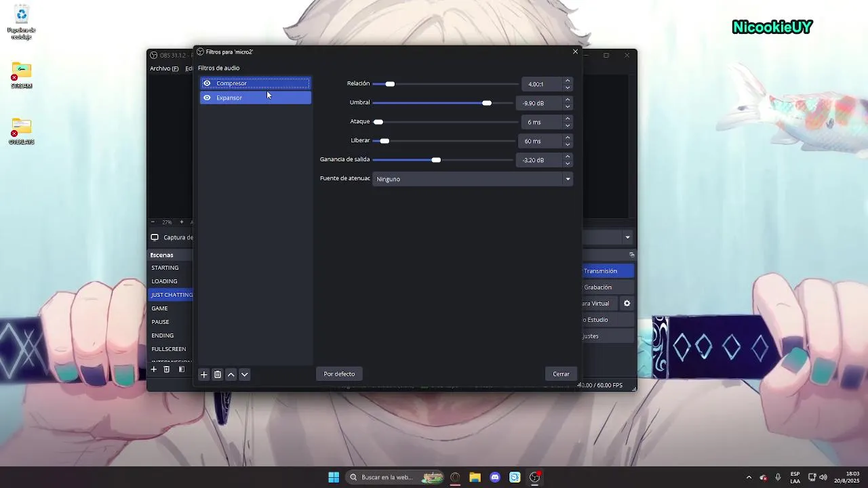
Task: Add scene with plus icon in OBS window
Action: pos(154,369)
